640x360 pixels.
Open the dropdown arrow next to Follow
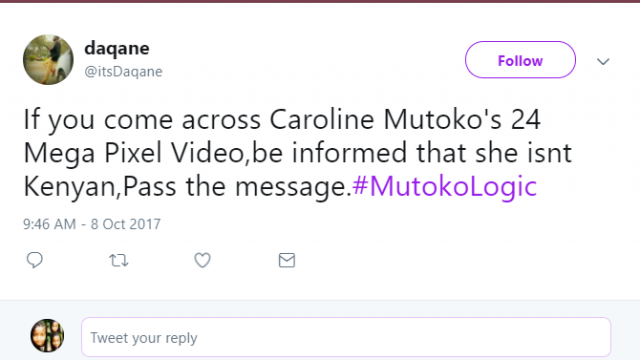click(x=603, y=61)
